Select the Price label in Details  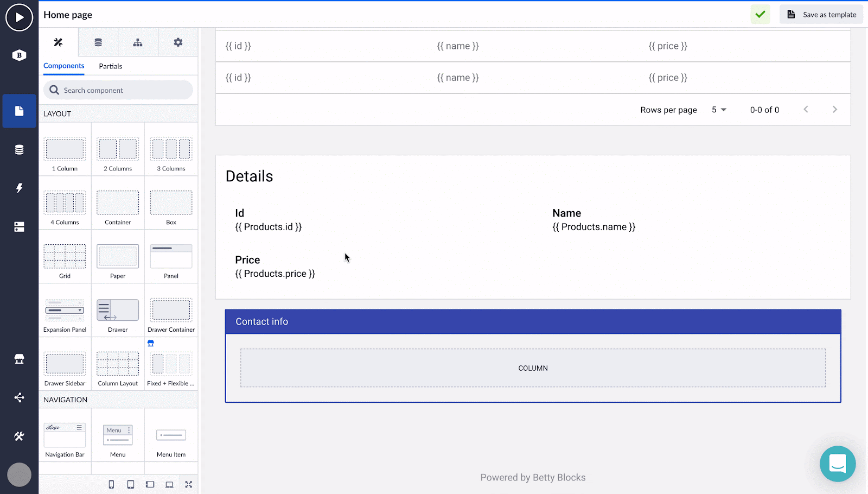247,260
